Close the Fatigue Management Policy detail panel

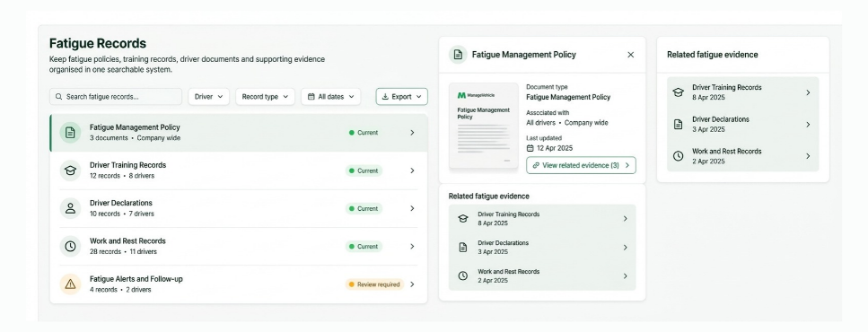(630, 55)
